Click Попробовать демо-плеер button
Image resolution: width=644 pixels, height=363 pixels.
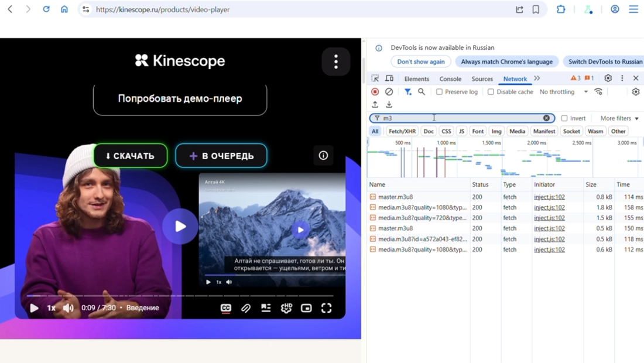[180, 98]
